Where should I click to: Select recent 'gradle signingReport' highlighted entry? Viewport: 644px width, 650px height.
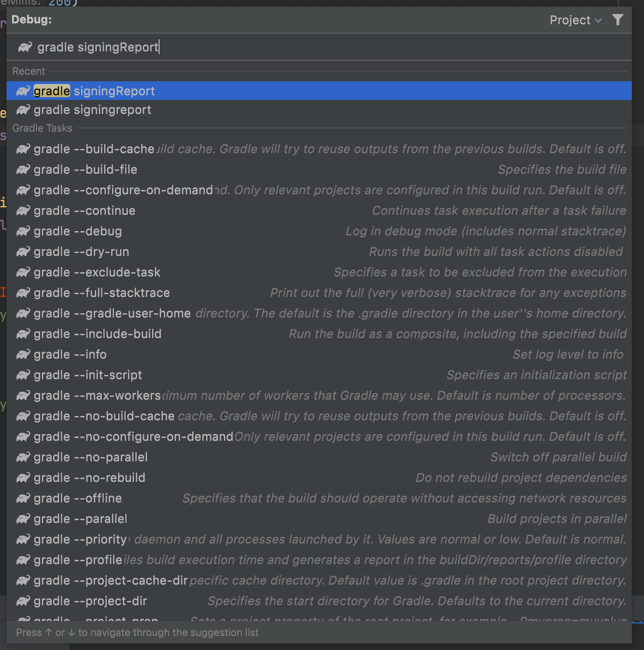(x=319, y=91)
